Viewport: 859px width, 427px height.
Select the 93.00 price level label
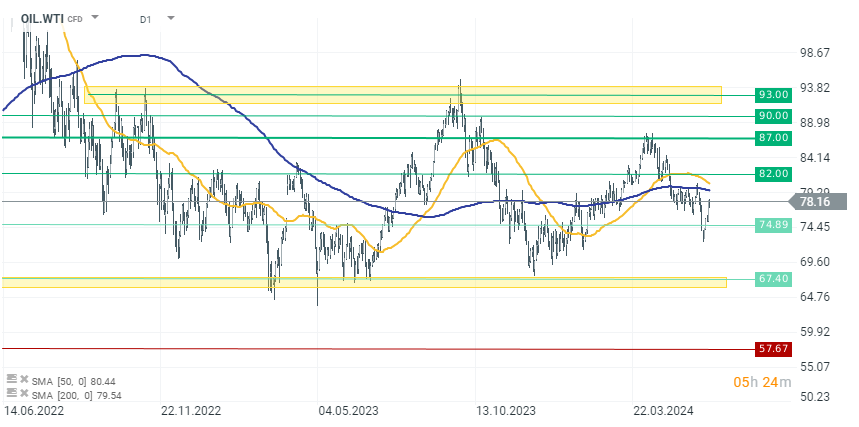click(x=774, y=95)
